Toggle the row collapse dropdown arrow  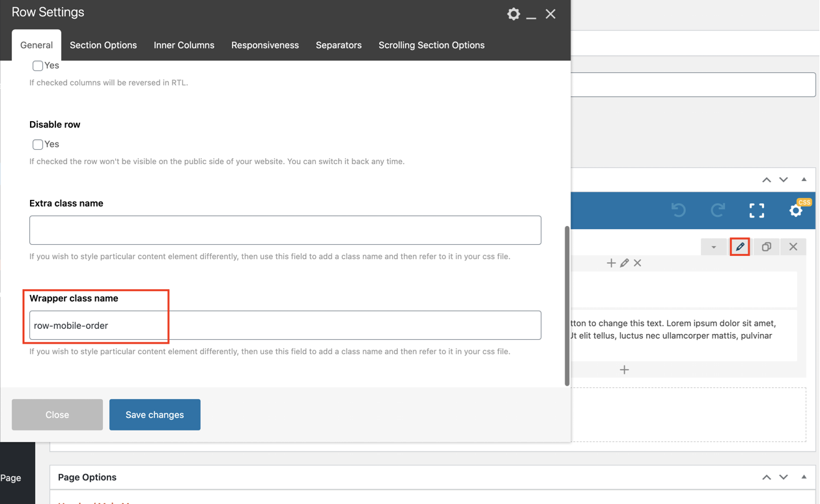coord(714,247)
